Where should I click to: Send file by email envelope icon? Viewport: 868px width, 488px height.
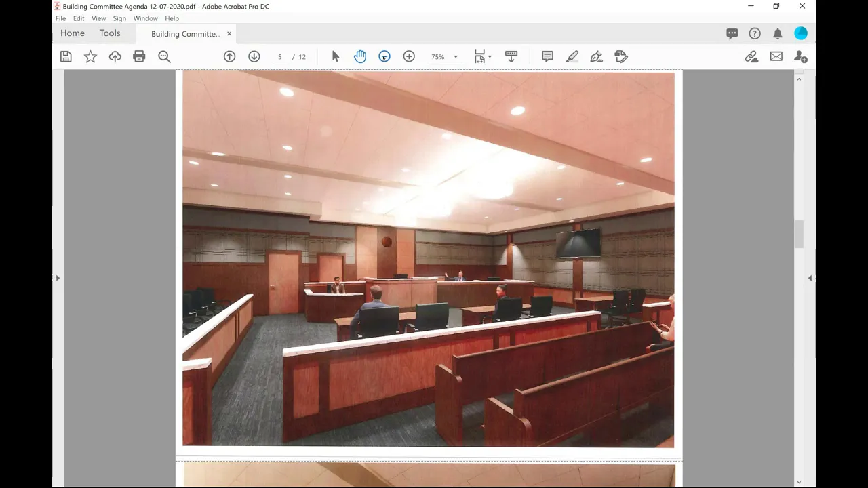(776, 57)
